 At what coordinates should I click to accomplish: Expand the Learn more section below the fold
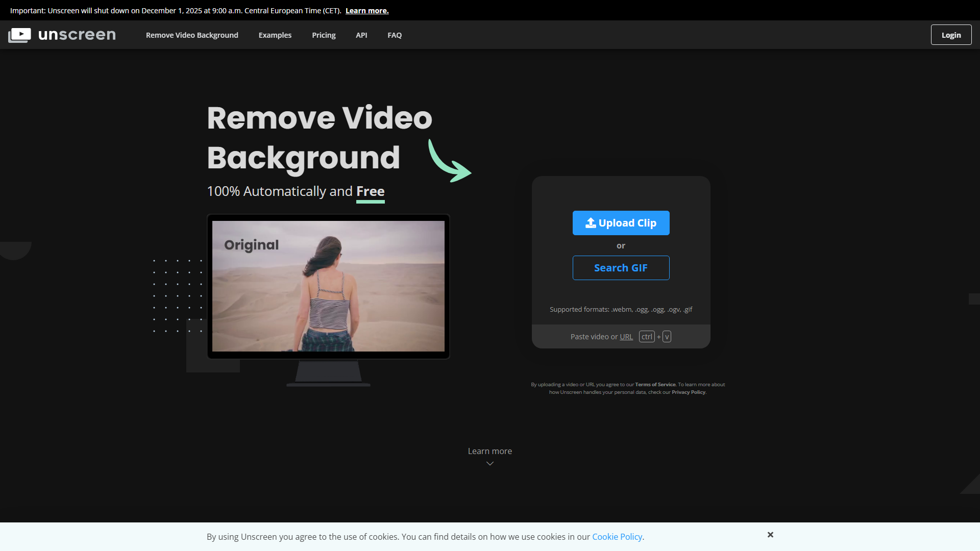489,451
